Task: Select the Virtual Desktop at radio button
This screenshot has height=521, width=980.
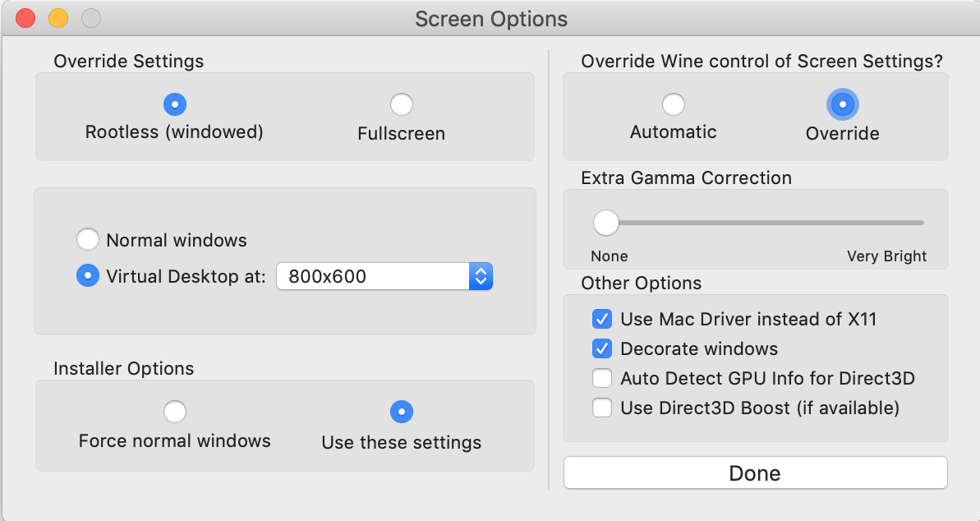Action: [x=88, y=275]
